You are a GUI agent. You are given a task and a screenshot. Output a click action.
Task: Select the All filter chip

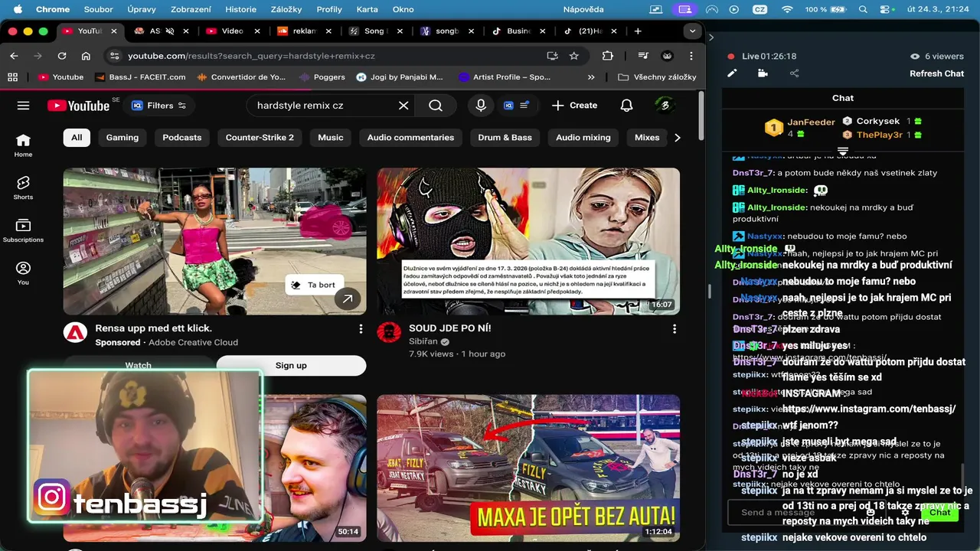click(77, 138)
